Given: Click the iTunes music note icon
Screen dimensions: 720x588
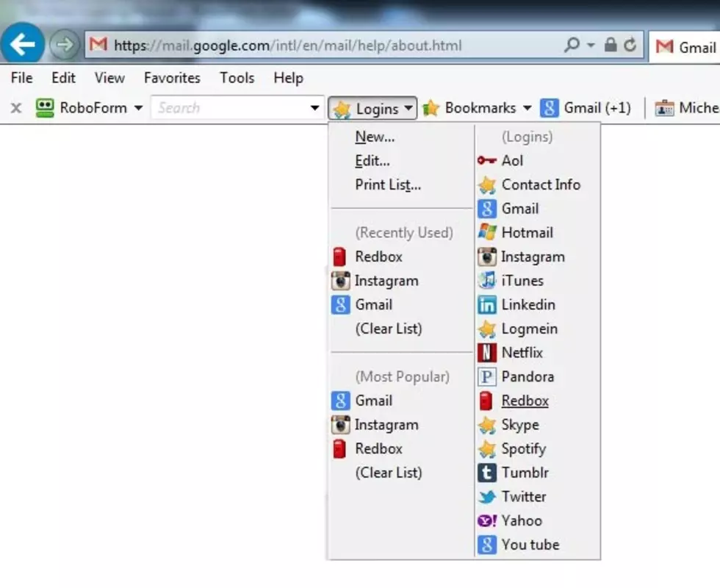Looking at the screenshot, I should pos(486,281).
